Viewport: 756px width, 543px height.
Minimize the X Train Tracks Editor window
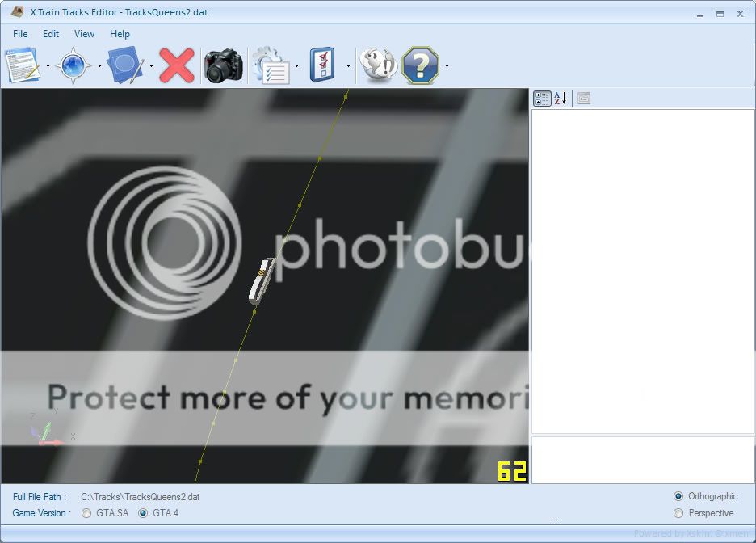point(699,14)
